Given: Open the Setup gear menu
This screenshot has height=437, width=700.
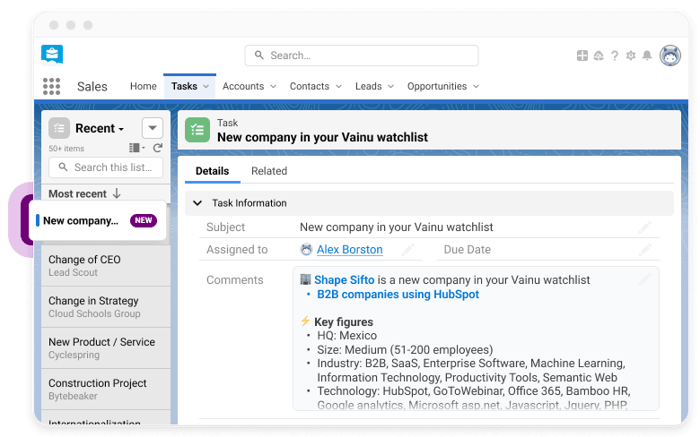Looking at the screenshot, I should pyautogui.click(x=630, y=56).
